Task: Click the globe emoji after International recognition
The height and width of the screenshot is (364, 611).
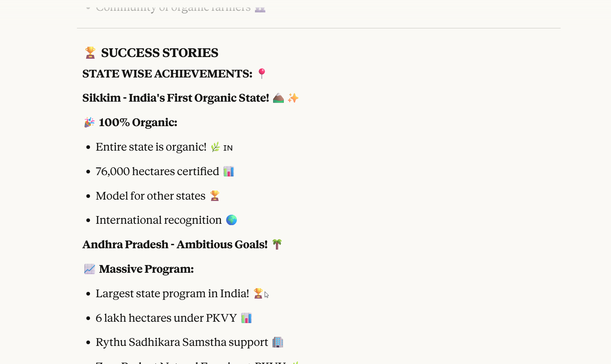Action: [x=231, y=220]
